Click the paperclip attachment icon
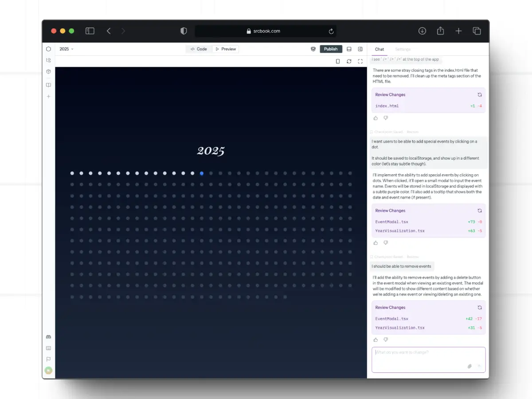The image size is (532, 399). point(469,366)
